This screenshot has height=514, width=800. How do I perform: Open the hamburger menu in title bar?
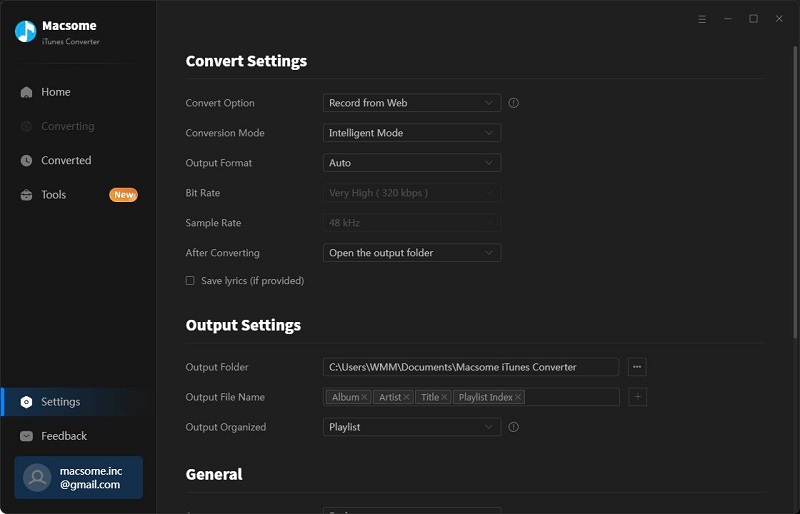702,19
